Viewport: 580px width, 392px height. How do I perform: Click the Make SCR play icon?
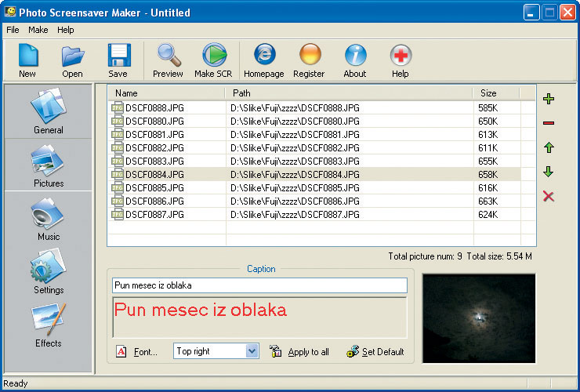214,55
